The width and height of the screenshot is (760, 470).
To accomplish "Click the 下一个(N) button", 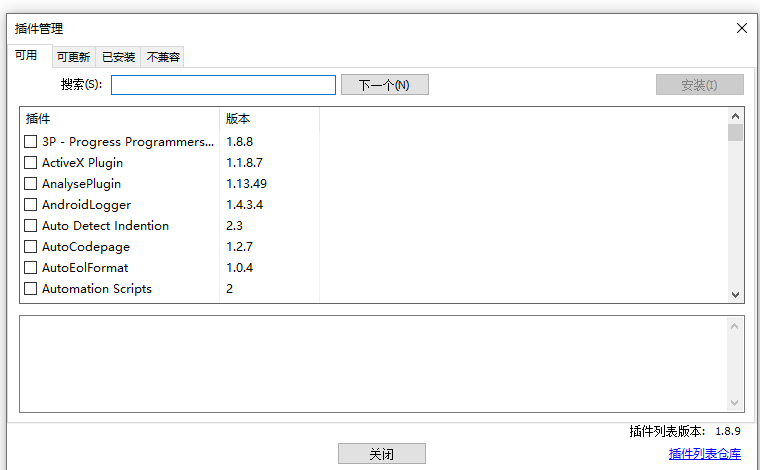I will 385,85.
